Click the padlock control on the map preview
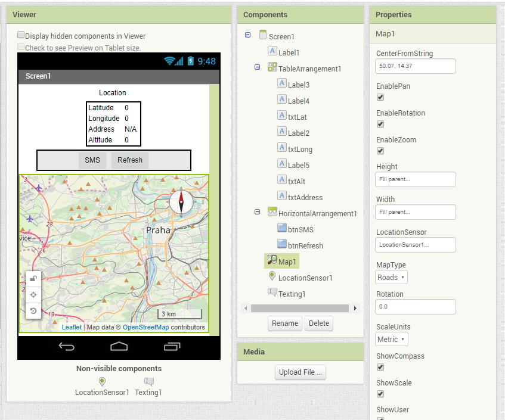 click(33, 278)
